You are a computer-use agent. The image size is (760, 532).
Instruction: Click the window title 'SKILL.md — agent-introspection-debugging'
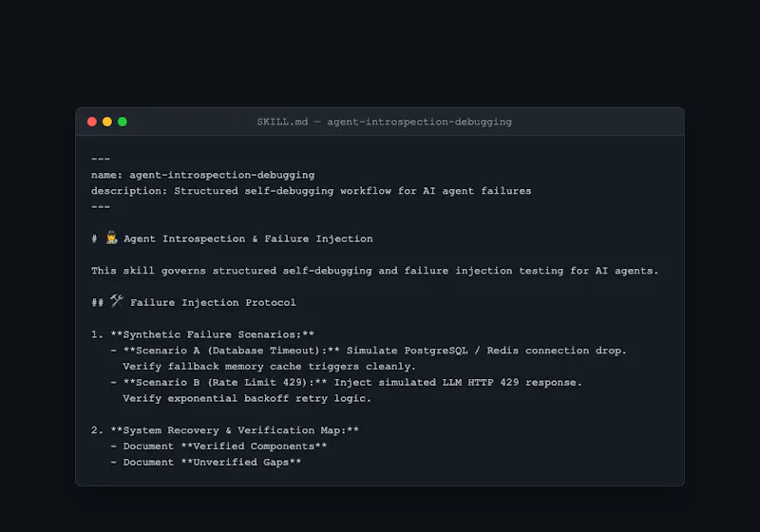tap(385, 122)
